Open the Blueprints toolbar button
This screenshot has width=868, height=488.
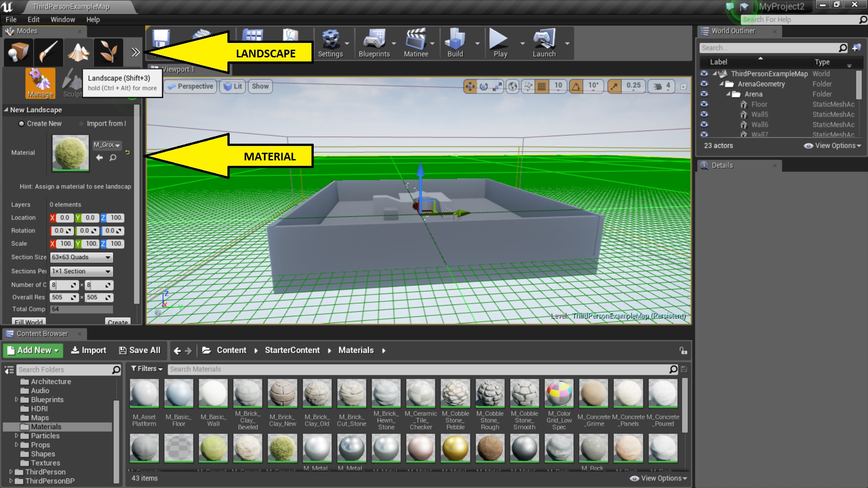(374, 43)
